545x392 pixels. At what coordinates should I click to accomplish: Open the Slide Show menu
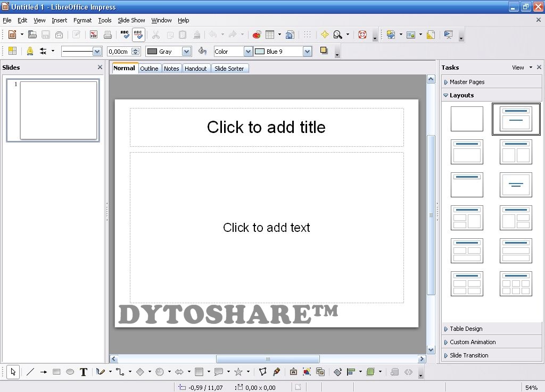coord(131,20)
